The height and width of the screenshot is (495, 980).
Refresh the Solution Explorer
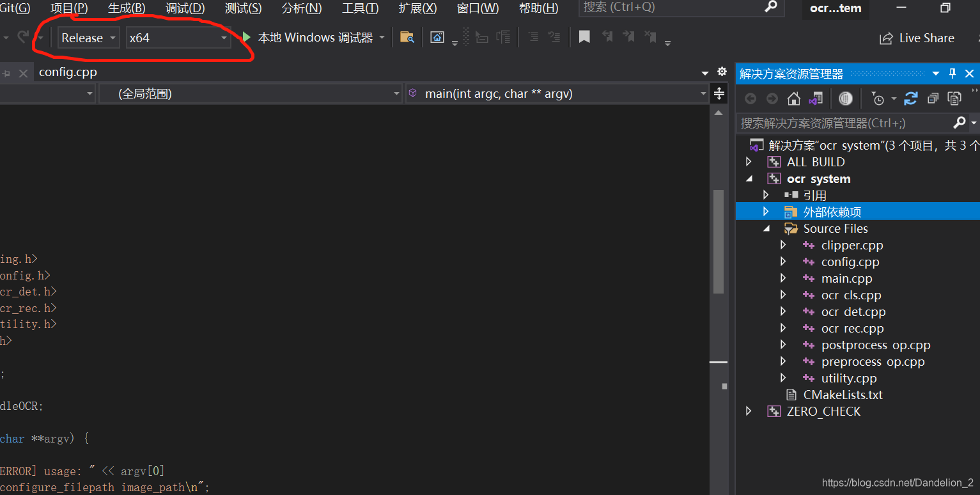point(911,98)
